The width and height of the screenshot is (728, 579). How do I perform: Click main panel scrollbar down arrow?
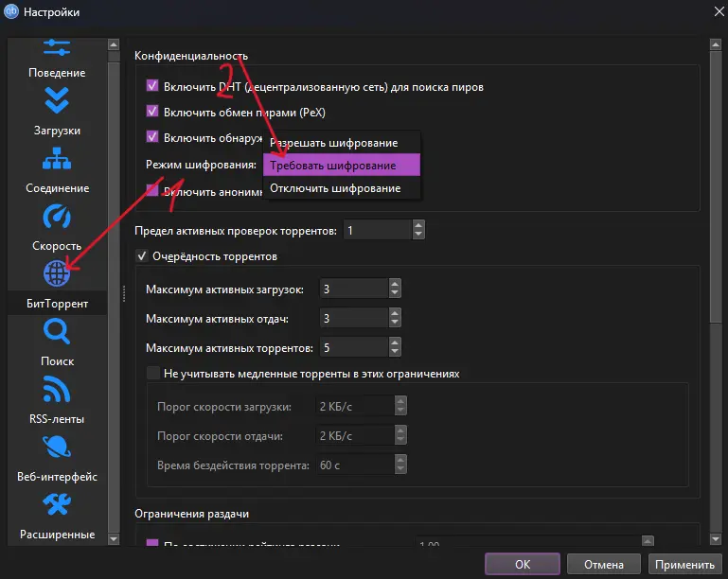click(x=716, y=539)
